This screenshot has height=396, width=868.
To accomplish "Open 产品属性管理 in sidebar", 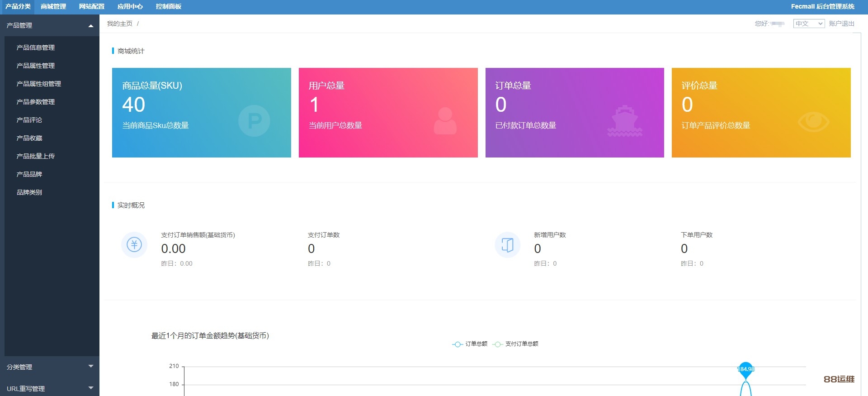I will coord(36,66).
